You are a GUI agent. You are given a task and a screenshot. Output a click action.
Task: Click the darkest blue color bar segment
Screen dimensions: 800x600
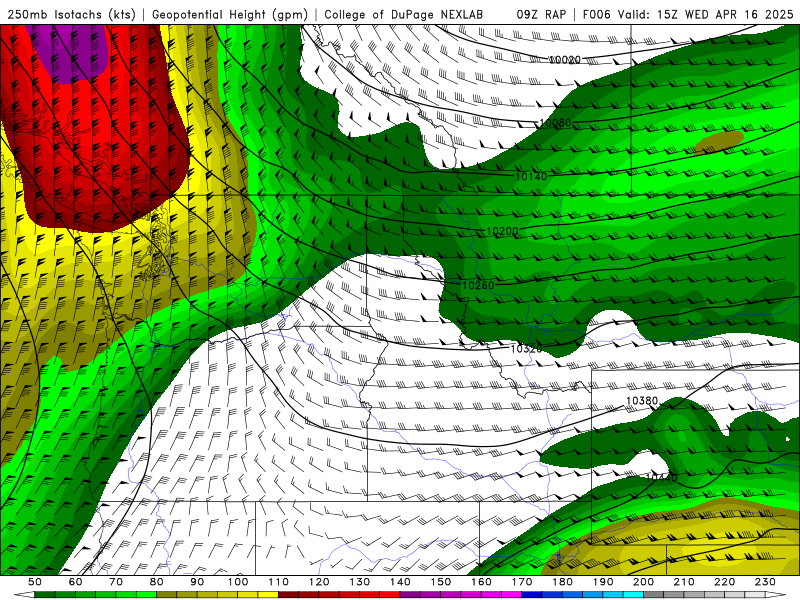pos(531,594)
